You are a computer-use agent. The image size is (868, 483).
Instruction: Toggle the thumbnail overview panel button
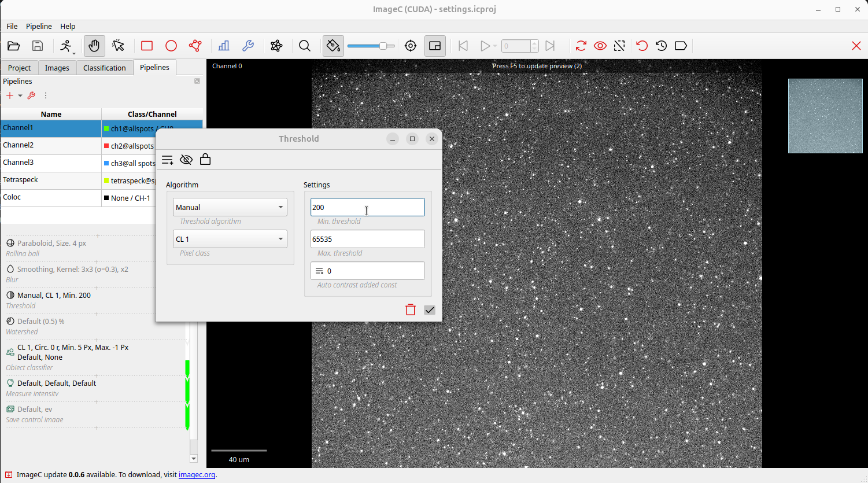coord(435,46)
